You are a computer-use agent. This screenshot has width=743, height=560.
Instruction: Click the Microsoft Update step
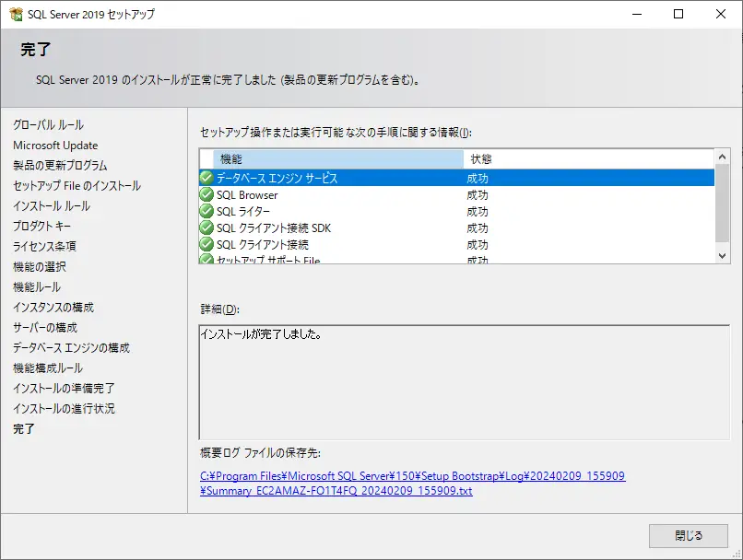point(55,146)
